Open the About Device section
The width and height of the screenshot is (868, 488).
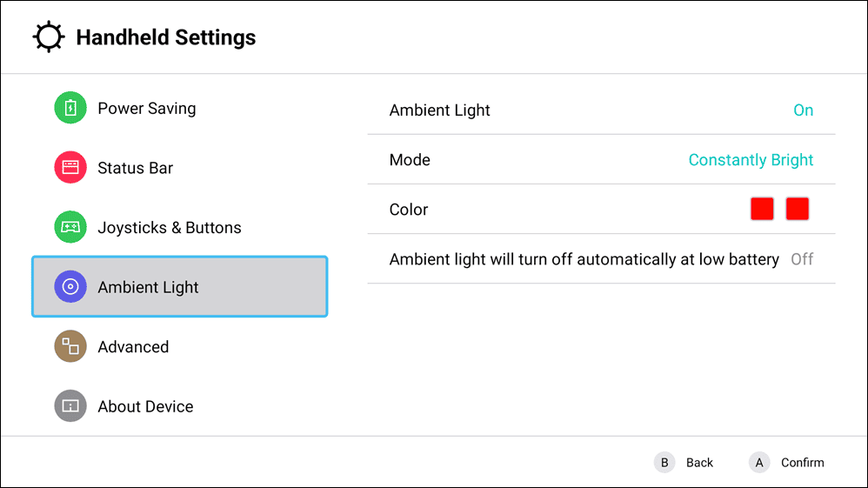click(x=145, y=406)
